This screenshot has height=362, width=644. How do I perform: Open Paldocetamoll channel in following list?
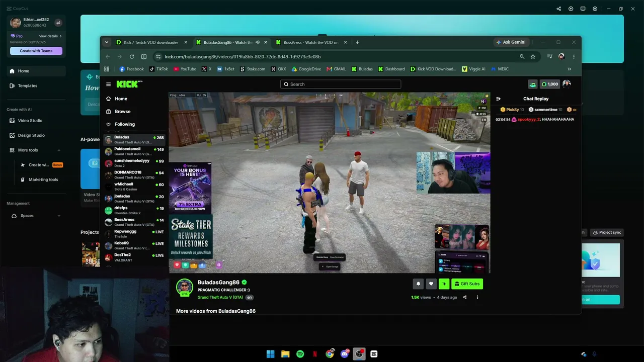click(x=134, y=151)
